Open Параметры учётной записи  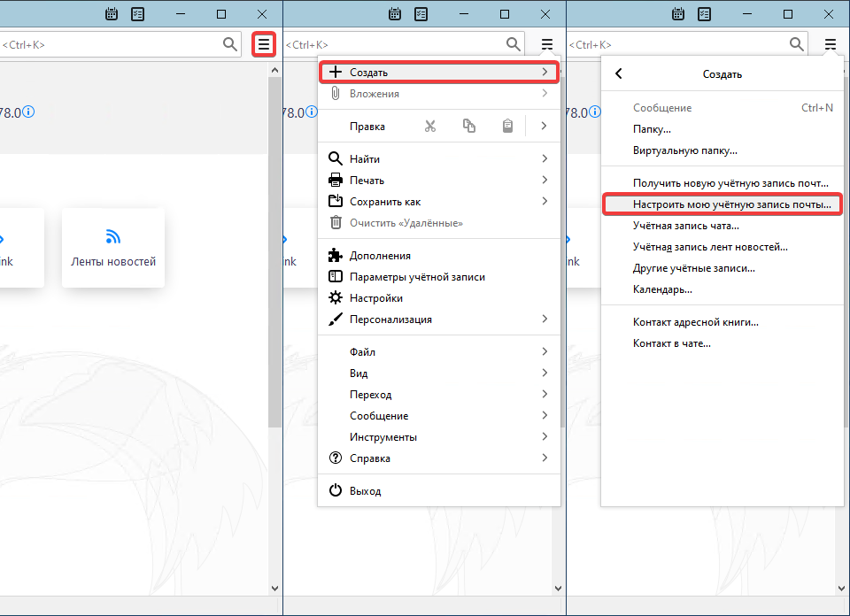(417, 277)
